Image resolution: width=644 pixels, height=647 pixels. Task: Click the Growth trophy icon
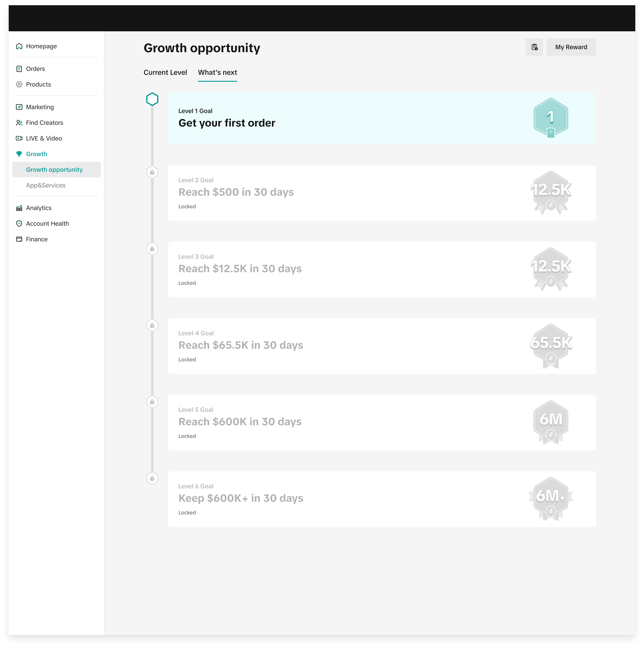click(x=19, y=154)
